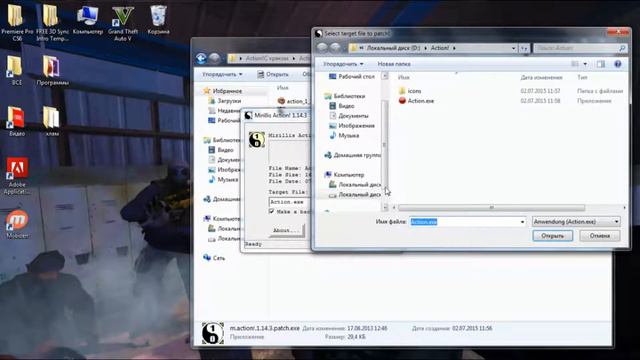
Task: Select Документы in the dialog sidebar
Action: [348, 116]
